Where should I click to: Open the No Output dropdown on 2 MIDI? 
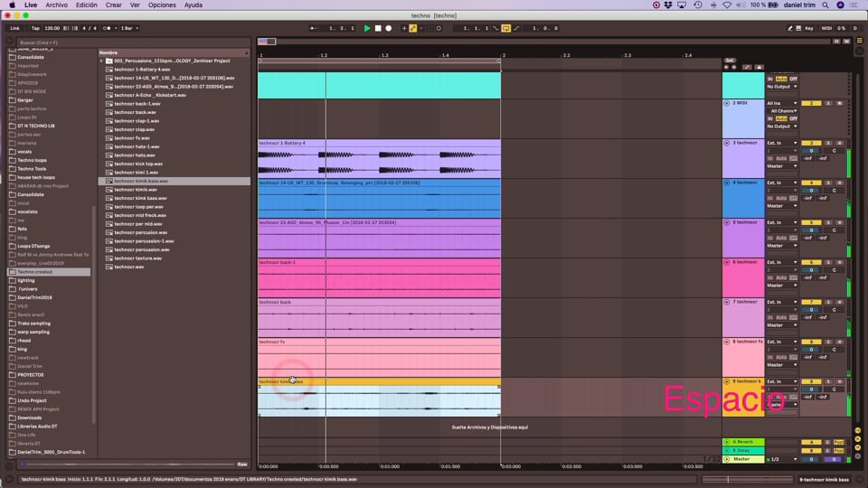pyautogui.click(x=781, y=127)
